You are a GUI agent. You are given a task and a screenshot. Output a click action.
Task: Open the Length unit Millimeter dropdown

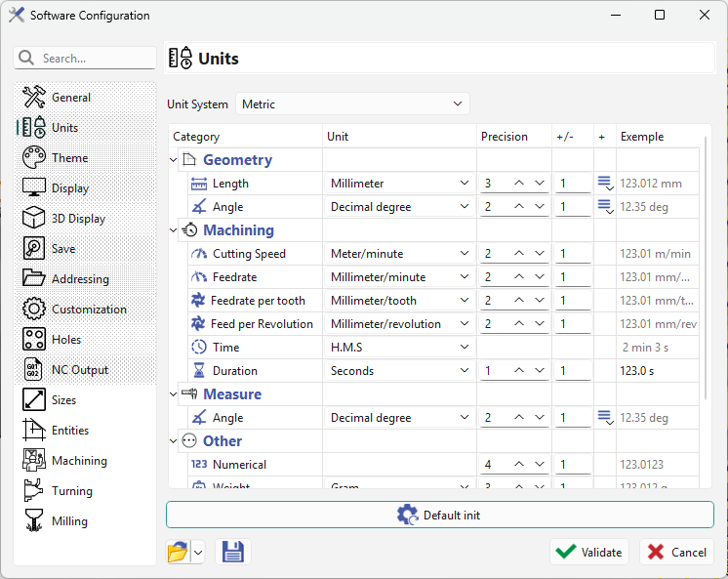399,184
